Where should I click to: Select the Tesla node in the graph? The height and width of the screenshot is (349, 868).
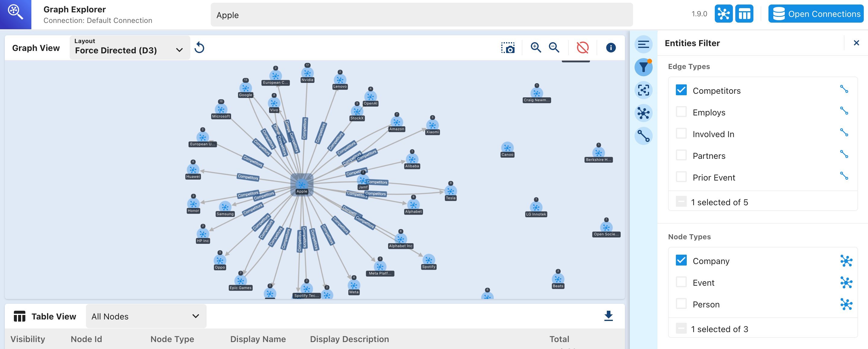click(451, 191)
